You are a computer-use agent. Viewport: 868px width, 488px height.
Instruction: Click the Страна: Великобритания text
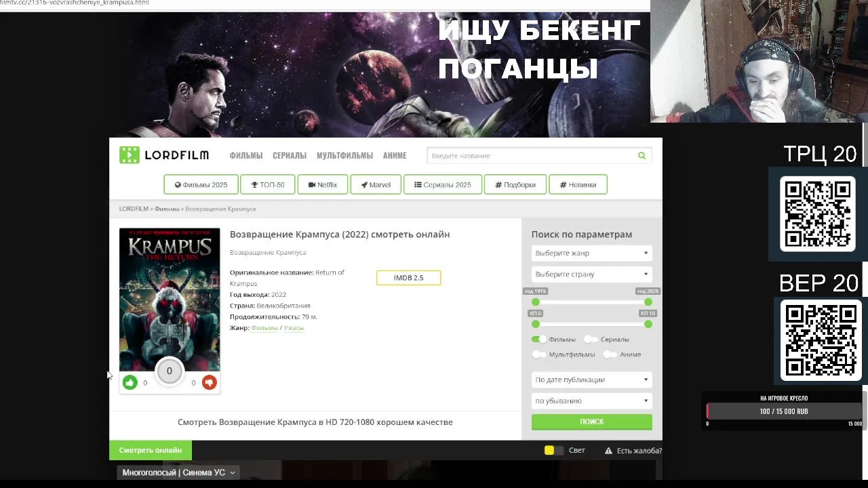(x=270, y=306)
